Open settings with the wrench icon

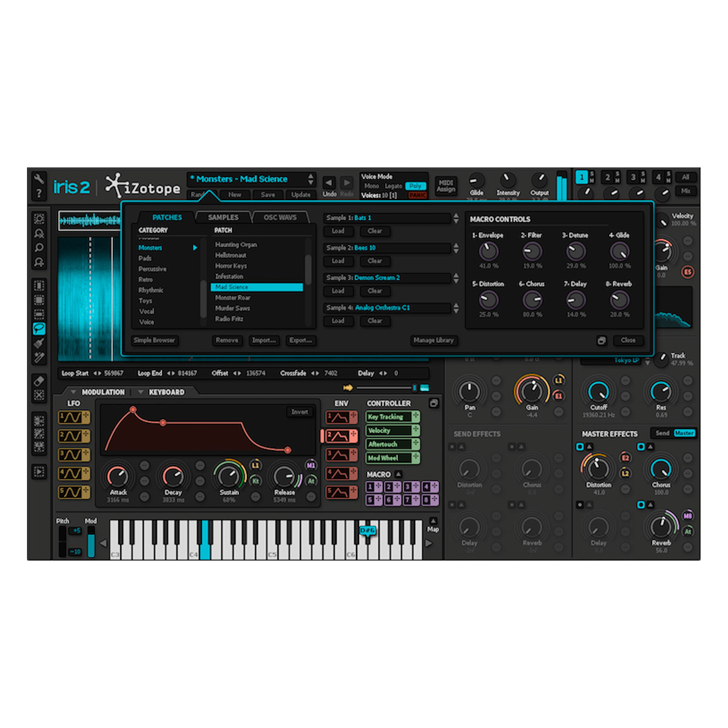coord(39,178)
